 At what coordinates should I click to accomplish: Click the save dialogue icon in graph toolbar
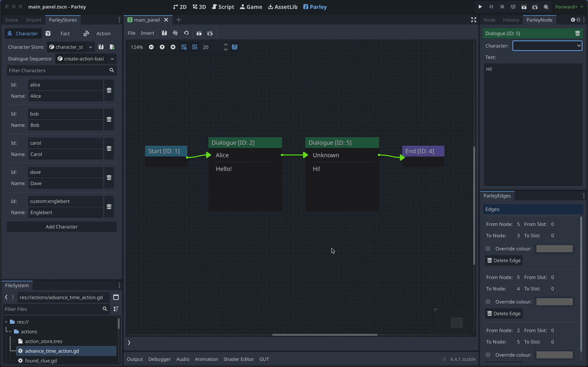coord(164,33)
